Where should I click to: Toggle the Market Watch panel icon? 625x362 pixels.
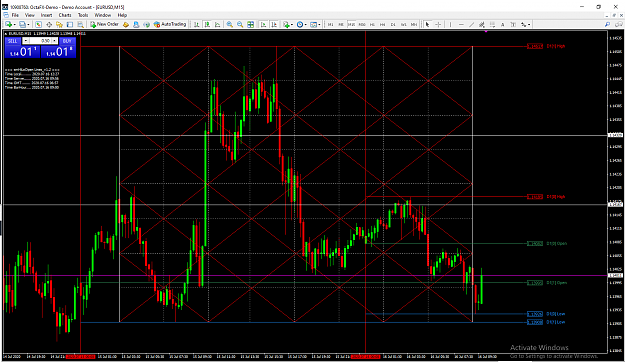[x=39, y=25]
